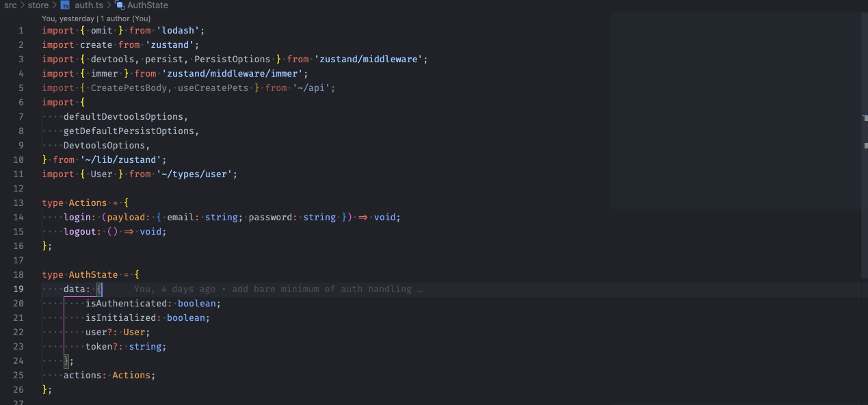Click line number 13 in the gutter

click(x=18, y=202)
